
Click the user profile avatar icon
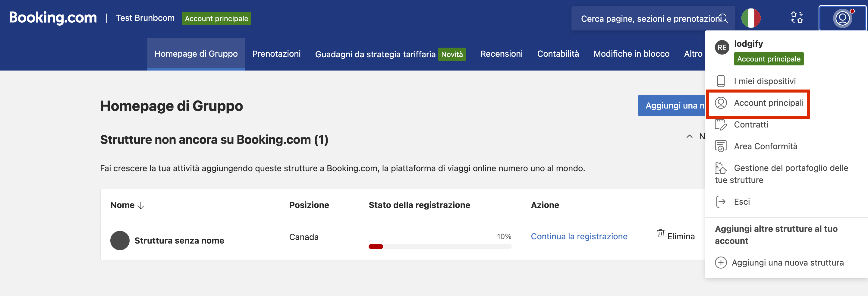click(842, 18)
